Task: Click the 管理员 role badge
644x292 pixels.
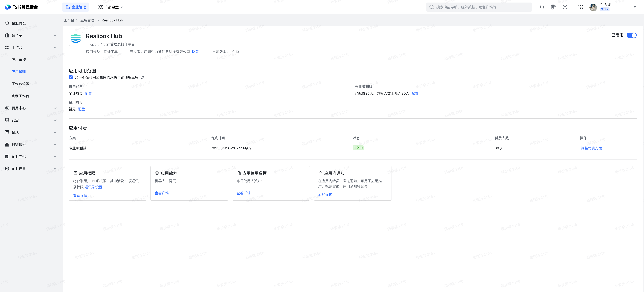Action: click(x=605, y=9)
